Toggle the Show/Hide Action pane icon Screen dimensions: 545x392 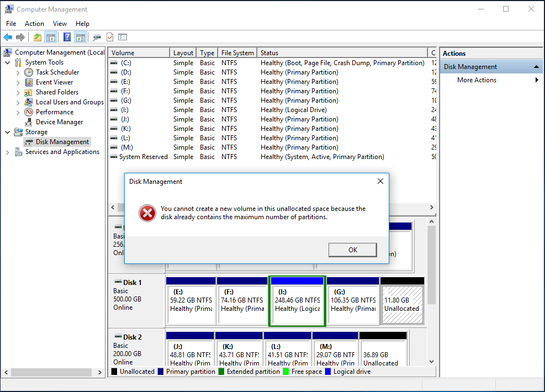(x=81, y=37)
